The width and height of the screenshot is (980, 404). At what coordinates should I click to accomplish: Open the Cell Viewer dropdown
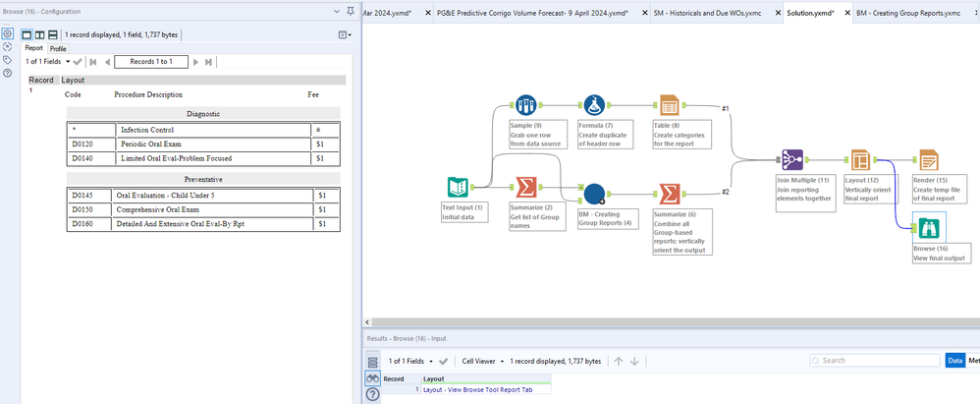tap(483, 361)
